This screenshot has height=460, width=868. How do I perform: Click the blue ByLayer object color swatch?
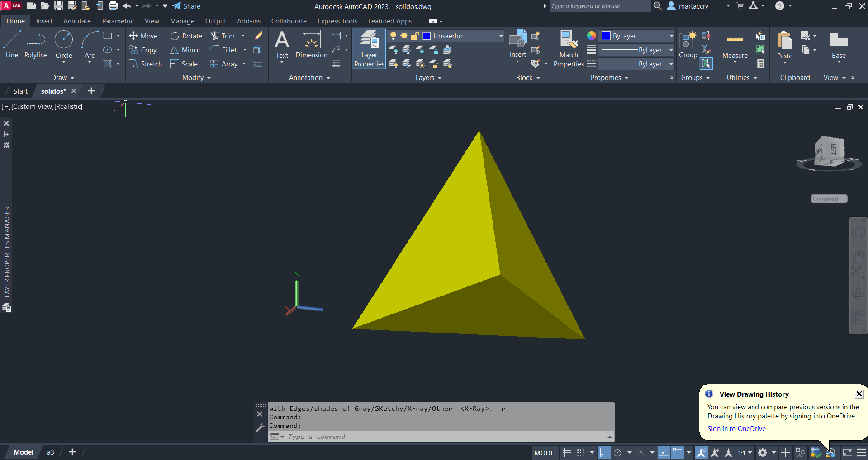606,36
